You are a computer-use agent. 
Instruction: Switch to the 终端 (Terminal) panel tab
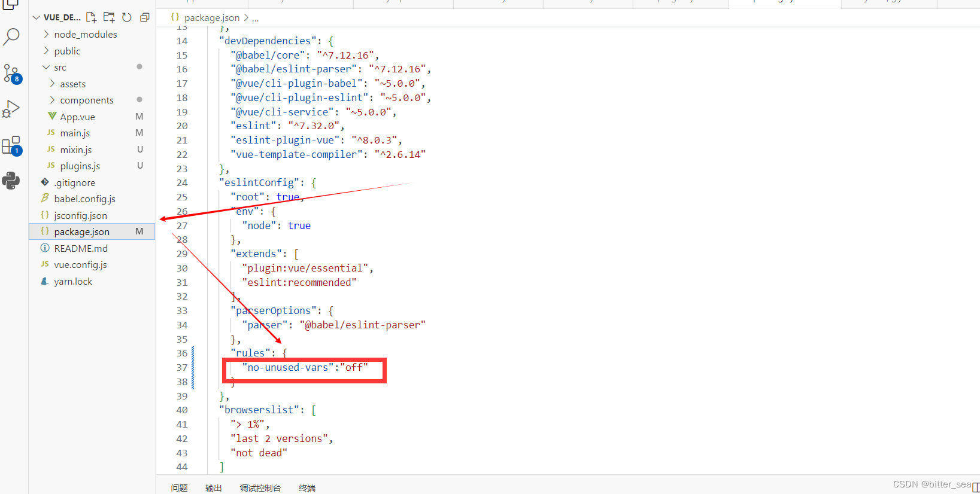click(x=307, y=488)
